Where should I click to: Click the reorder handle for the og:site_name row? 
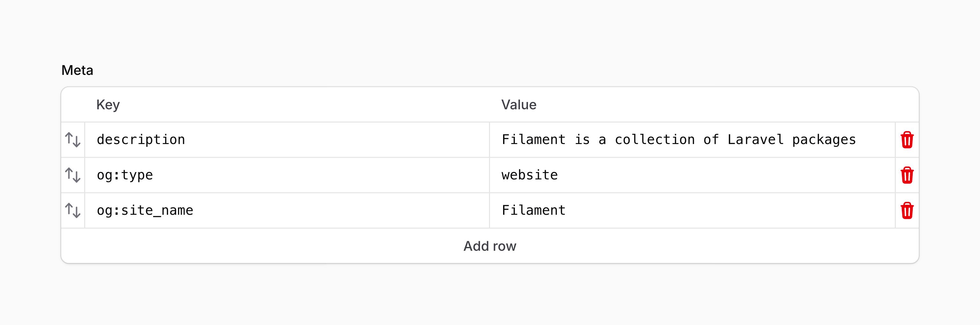(x=73, y=210)
